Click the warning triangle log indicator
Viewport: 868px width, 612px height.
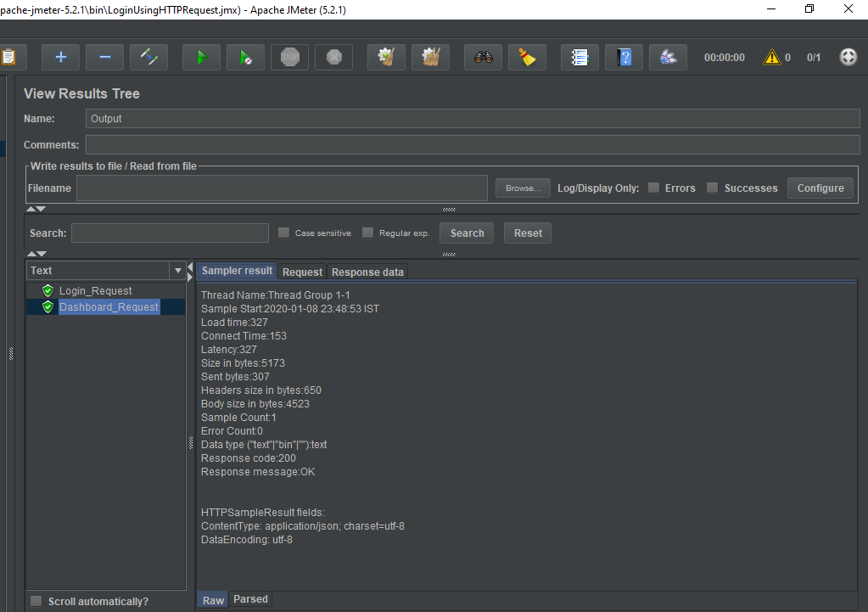771,58
